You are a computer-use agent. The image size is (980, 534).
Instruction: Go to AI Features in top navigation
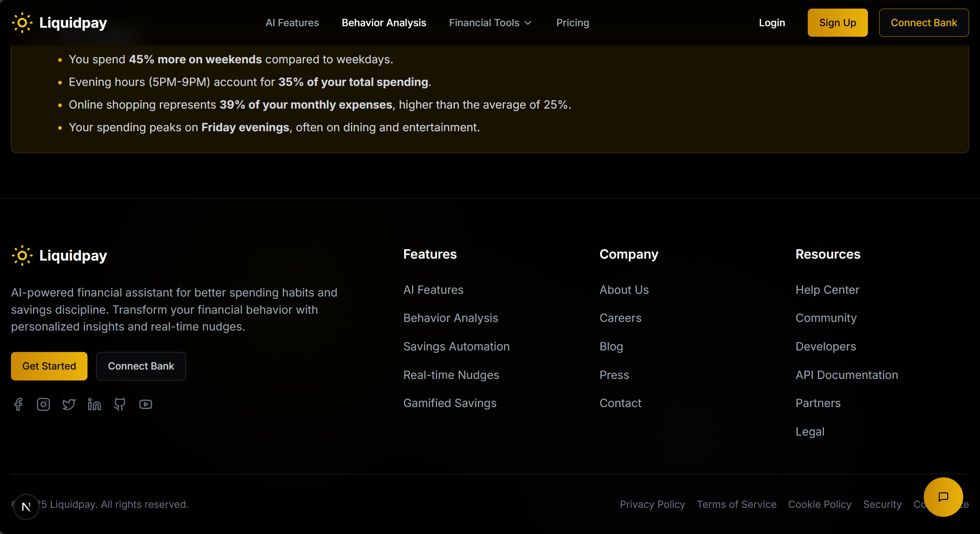pos(292,23)
